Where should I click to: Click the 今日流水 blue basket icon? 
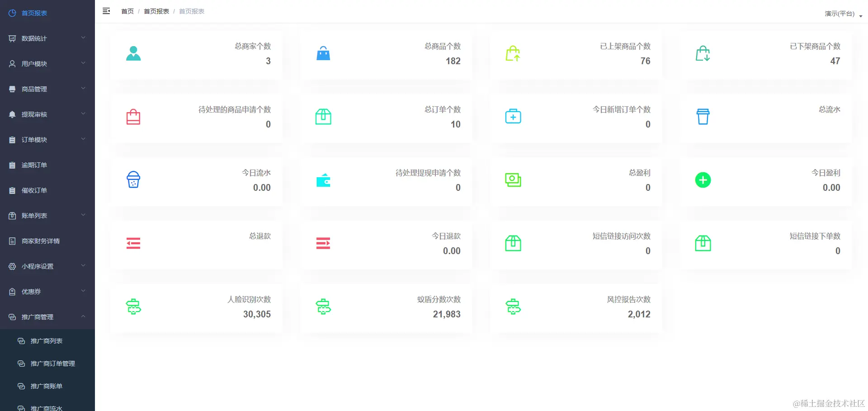[133, 180]
